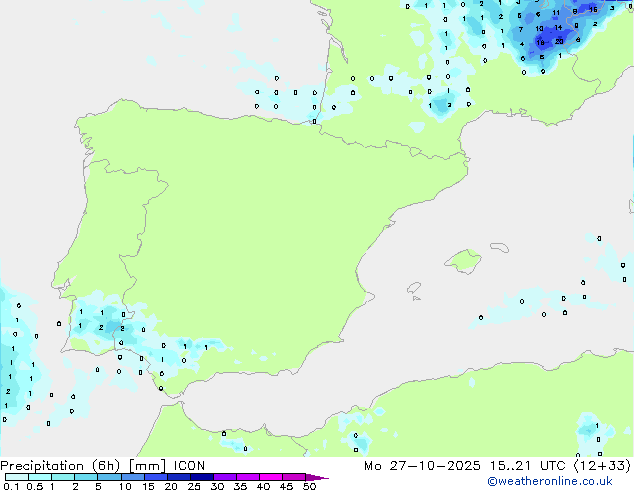Click the legend swatch between 5 and 10

click(x=109, y=477)
